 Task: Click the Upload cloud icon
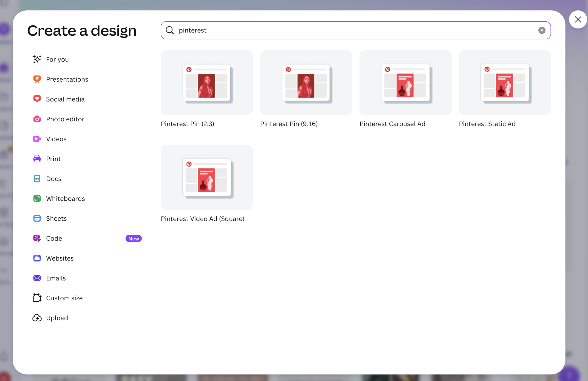pos(37,318)
